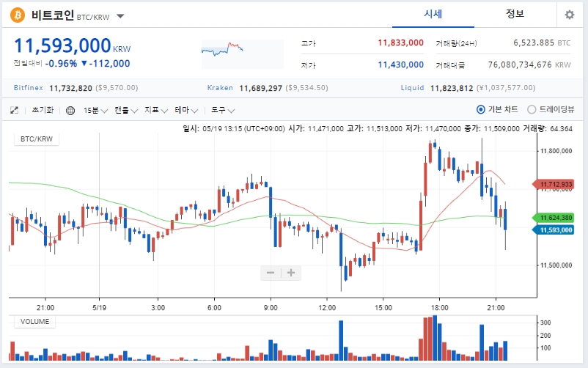Switch to the 정보 tab

515,14
